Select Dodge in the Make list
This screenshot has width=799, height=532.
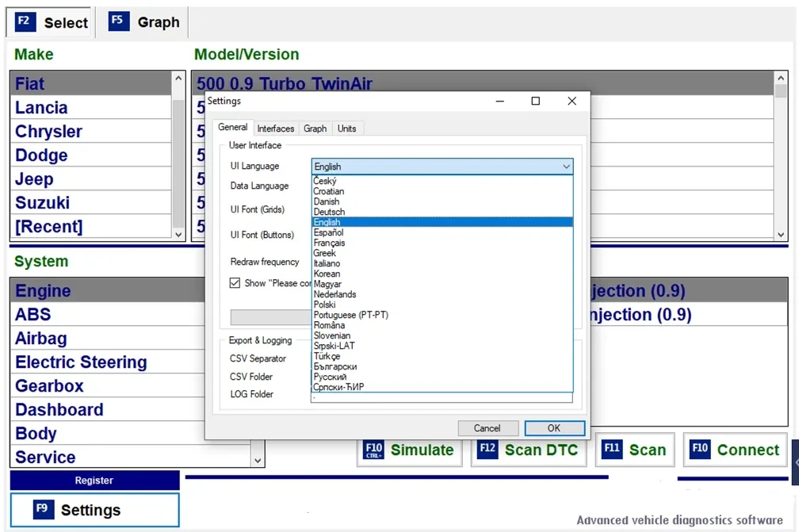point(90,155)
